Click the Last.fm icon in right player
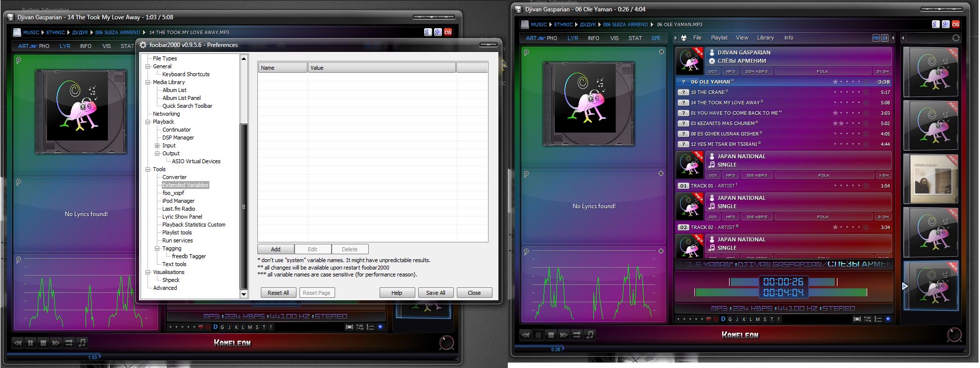980x368 pixels. click(956, 24)
